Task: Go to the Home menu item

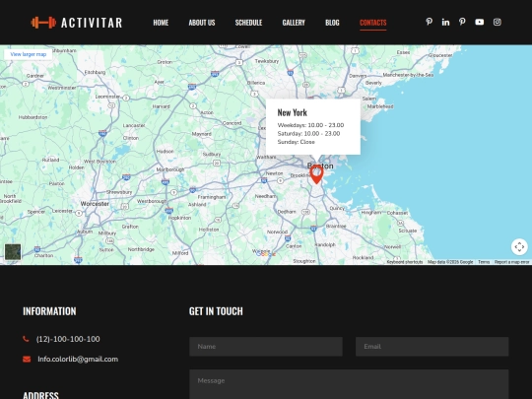Action: coord(161,23)
